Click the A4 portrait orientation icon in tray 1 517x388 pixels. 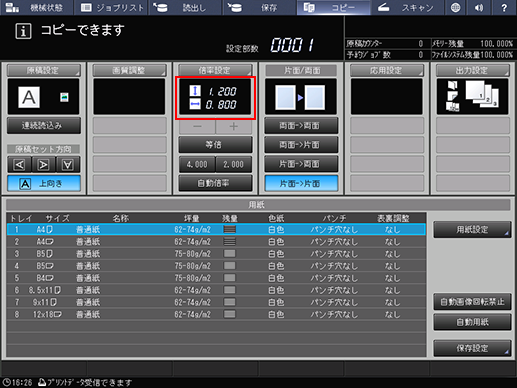tap(50, 229)
